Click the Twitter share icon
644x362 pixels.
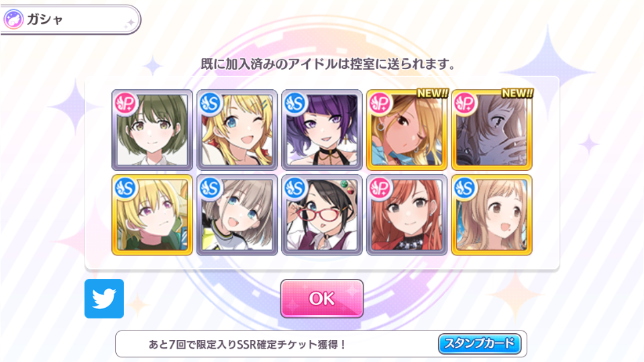pos(105,298)
